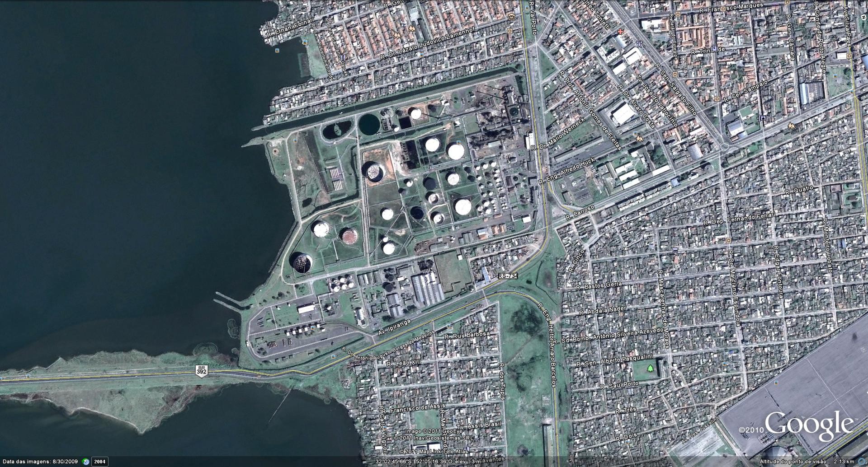Open the museum placemark beside R. Val Porto
This screenshot has width=868, height=467.
[512, 18]
